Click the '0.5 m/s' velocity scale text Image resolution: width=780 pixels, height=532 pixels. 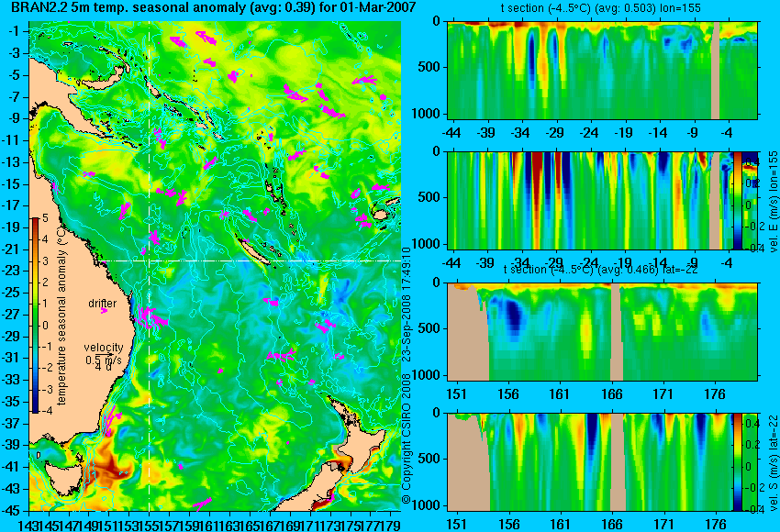(x=104, y=360)
